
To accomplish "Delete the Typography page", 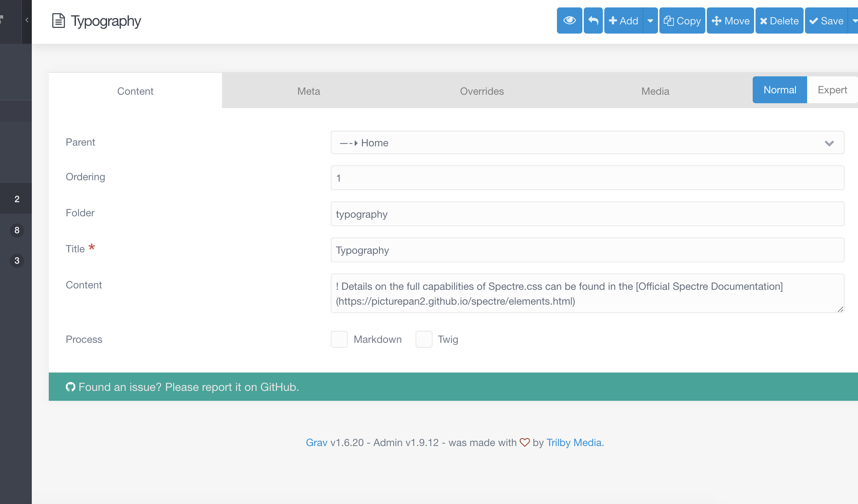I will coord(779,20).
